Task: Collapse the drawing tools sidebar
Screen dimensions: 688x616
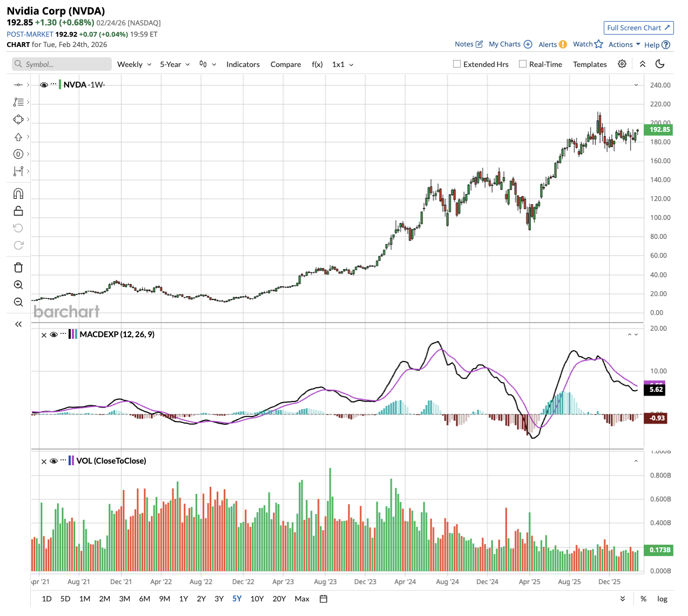Action: pyautogui.click(x=18, y=324)
